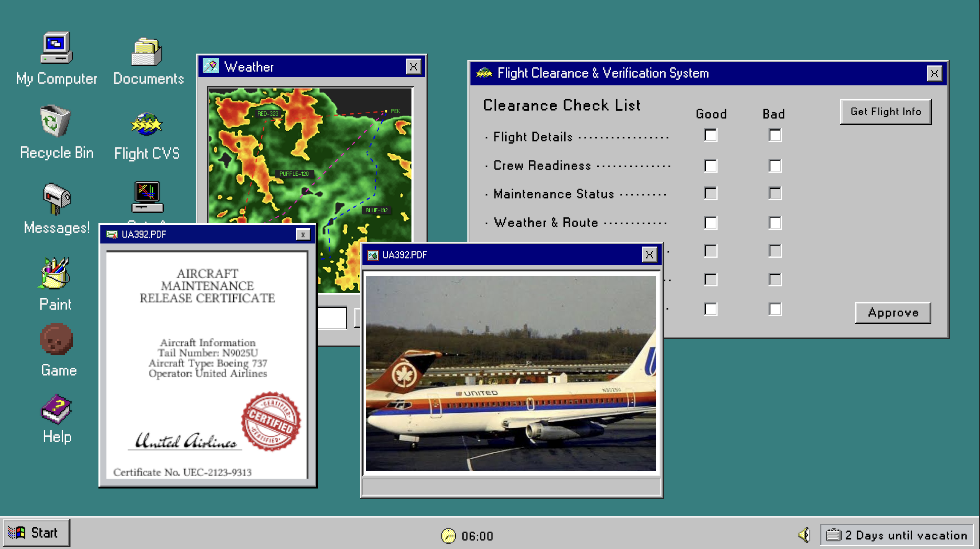
Task: Click the Weather window title icon
Action: 211,66
